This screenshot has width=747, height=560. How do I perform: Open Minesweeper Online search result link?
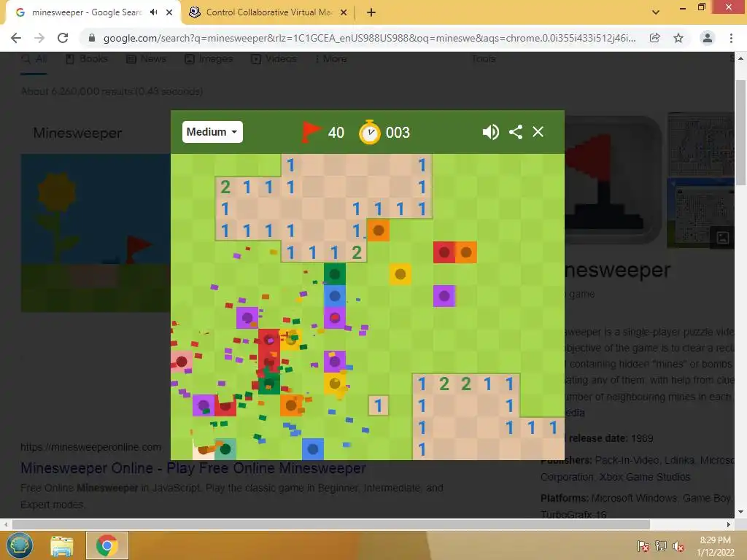point(193,468)
